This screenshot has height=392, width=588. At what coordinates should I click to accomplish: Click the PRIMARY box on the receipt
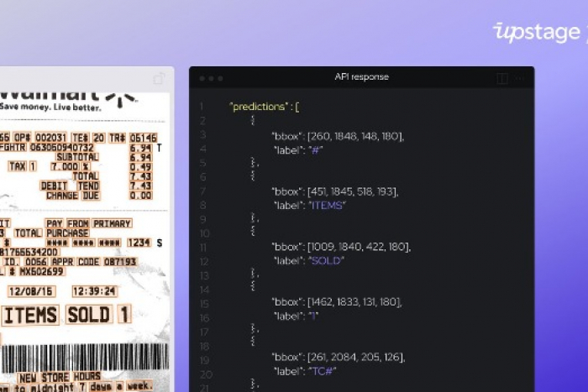(112, 224)
